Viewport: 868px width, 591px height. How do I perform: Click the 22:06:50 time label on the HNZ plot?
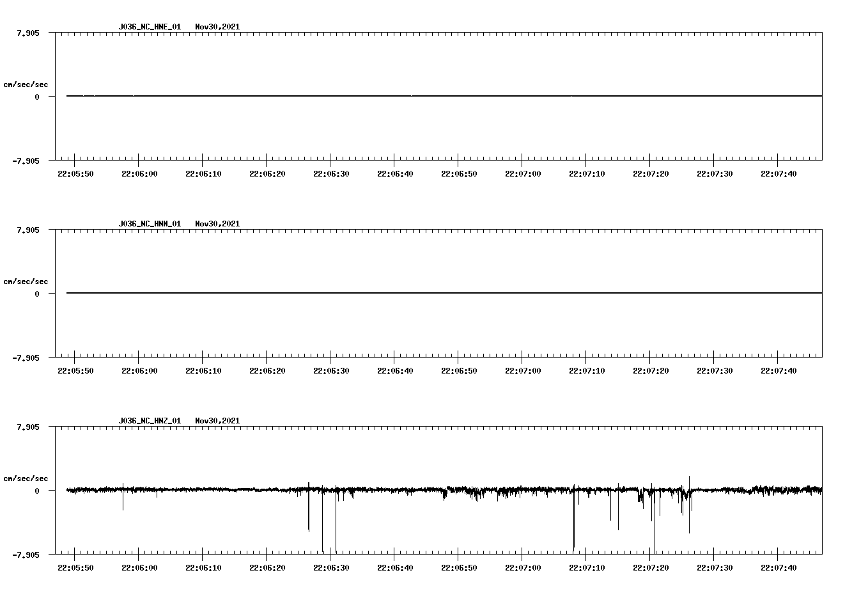[x=459, y=568]
